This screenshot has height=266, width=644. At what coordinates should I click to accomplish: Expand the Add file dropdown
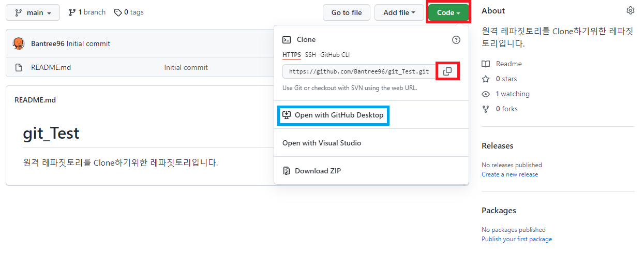[399, 12]
